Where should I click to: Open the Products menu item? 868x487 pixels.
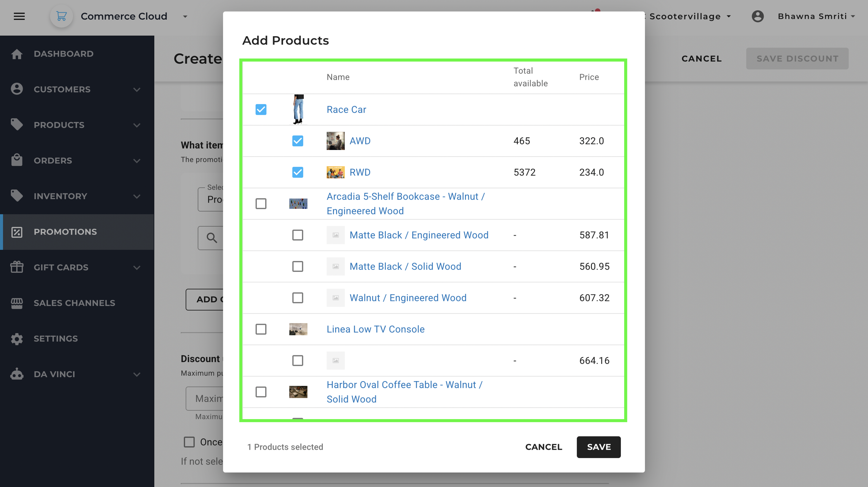tap(59, 125)
